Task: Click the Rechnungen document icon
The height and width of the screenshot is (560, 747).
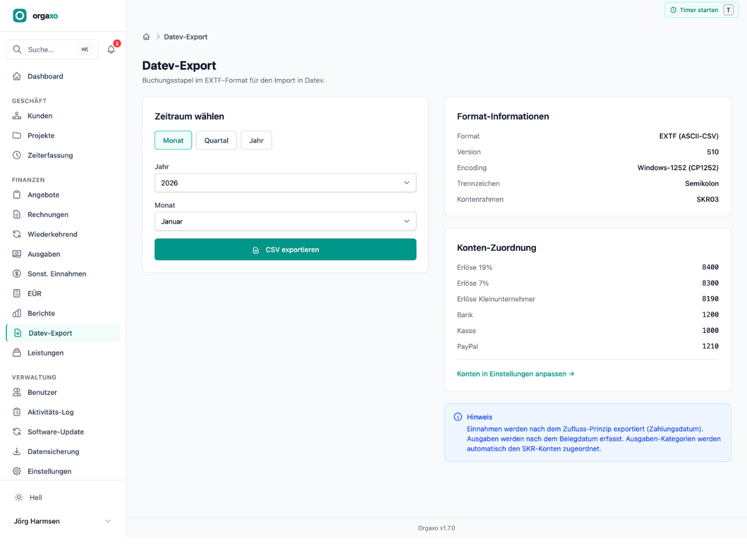Action: tap(17, 215)
